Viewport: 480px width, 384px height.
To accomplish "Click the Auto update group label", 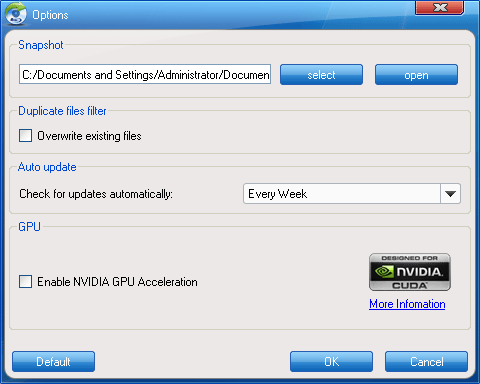I will (x=47, y=167).
